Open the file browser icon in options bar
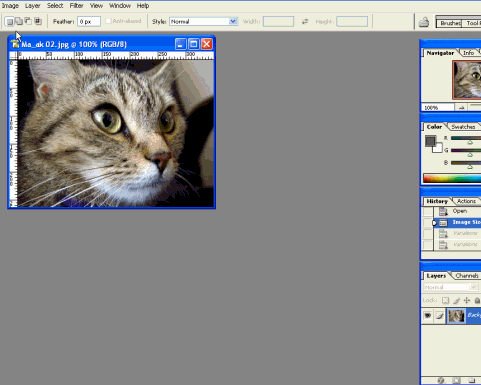This screenshot has height=385, width=481. coord(424,22)
